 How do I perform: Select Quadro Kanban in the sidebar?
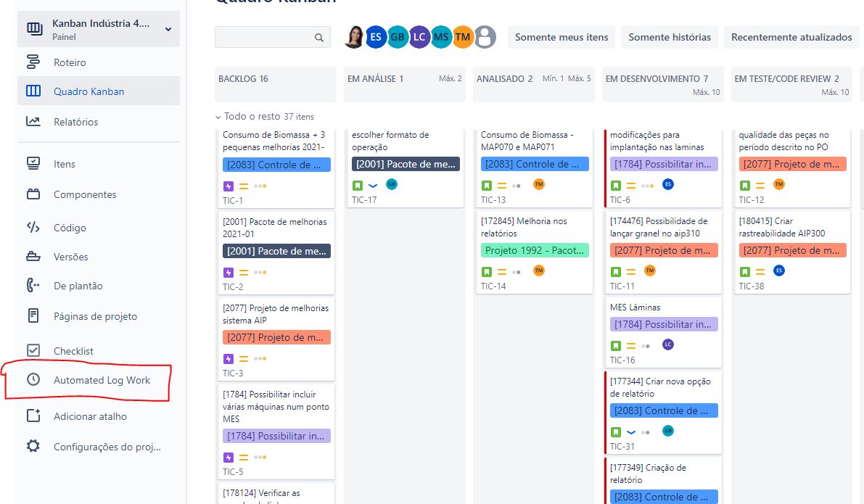(x=89, y=91)
